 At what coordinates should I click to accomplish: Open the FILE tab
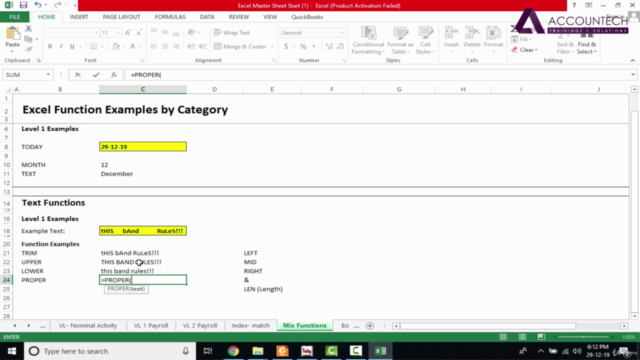(x=15, y=17)
